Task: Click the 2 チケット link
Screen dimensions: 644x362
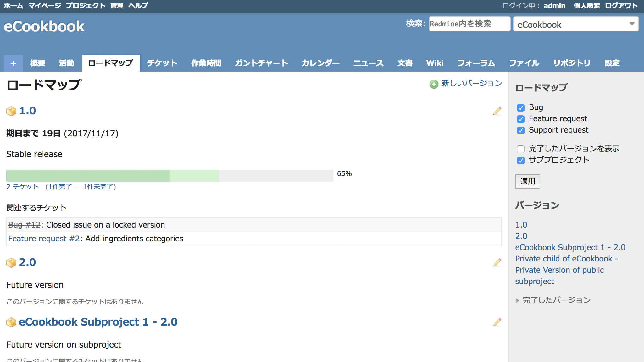Action: click(23, 187)
